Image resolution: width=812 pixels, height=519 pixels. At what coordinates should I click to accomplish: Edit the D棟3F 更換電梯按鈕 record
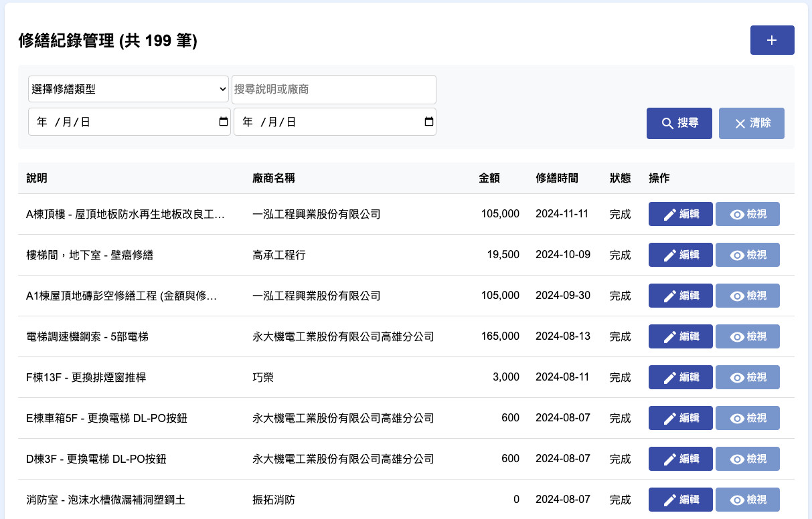click(x=681, y=459)
